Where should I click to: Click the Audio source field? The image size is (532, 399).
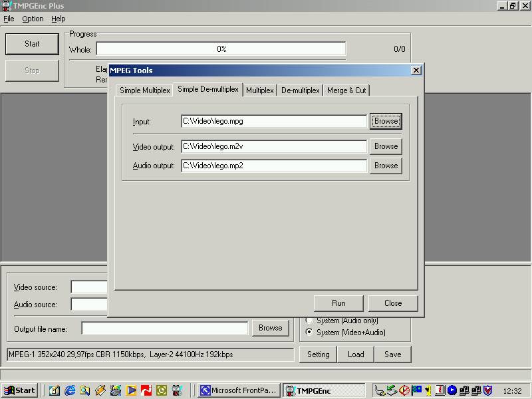(x=89, y=305)
